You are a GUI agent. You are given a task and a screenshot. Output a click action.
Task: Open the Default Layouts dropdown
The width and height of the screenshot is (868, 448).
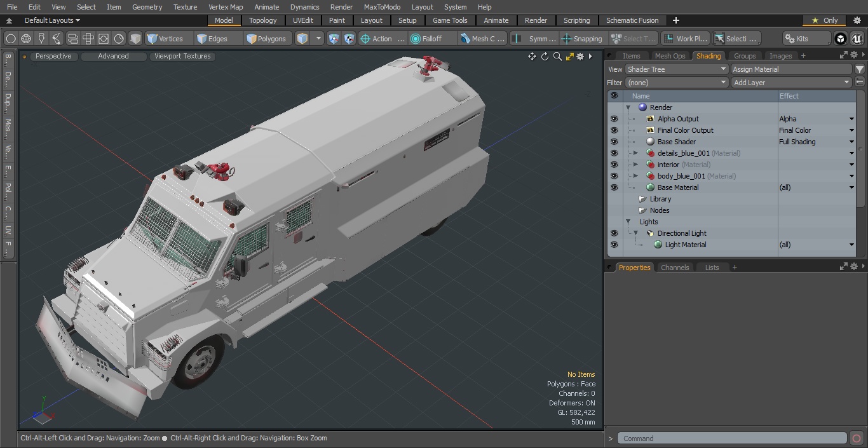coord(52,20)
